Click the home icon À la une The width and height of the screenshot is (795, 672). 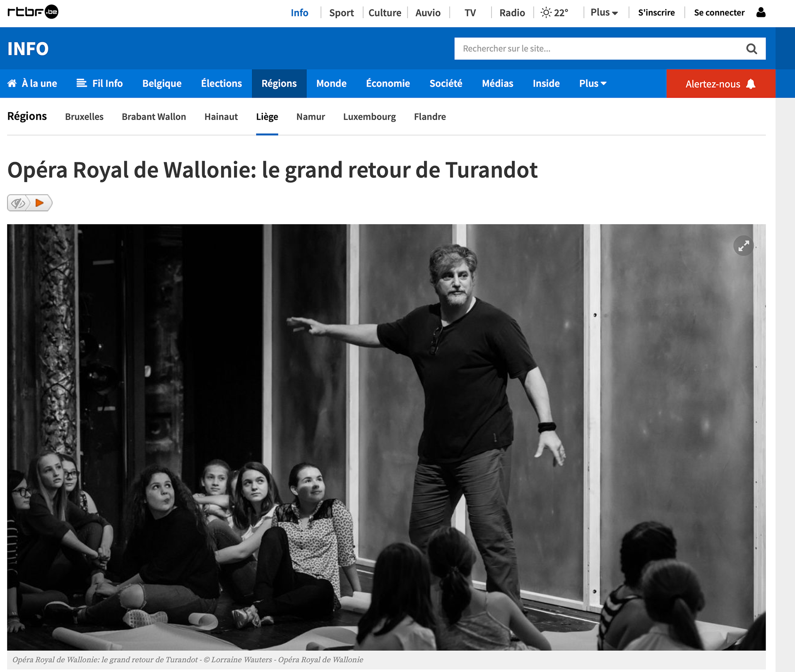click(x=12, y=83)
